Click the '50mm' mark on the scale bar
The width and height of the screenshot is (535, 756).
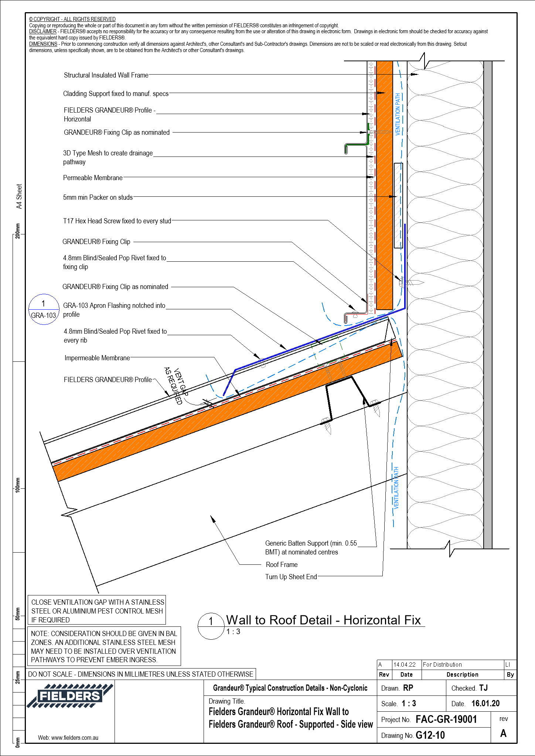coord(18,613)
